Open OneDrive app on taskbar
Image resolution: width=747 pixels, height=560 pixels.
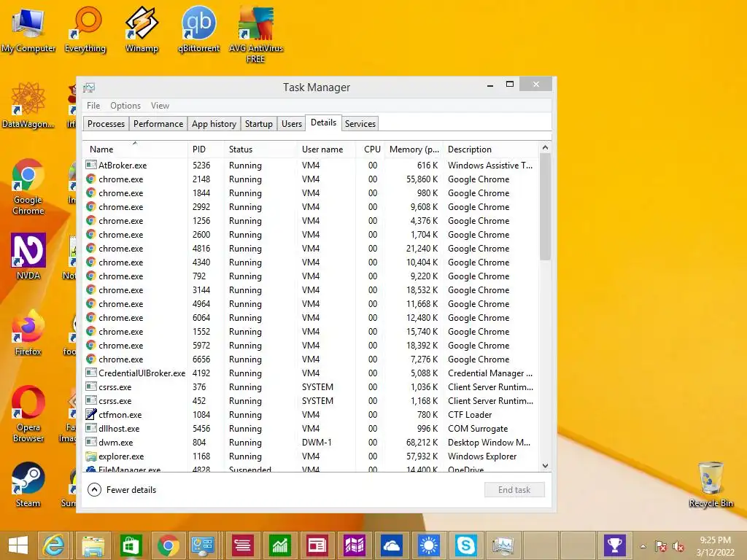391,545
